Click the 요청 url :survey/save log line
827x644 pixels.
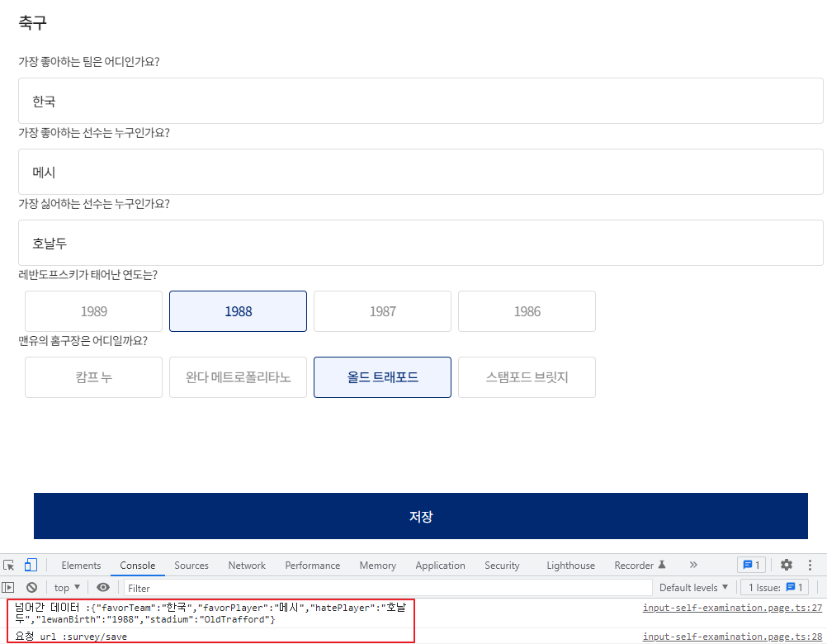pyautogui.click(x=71, y=636)
